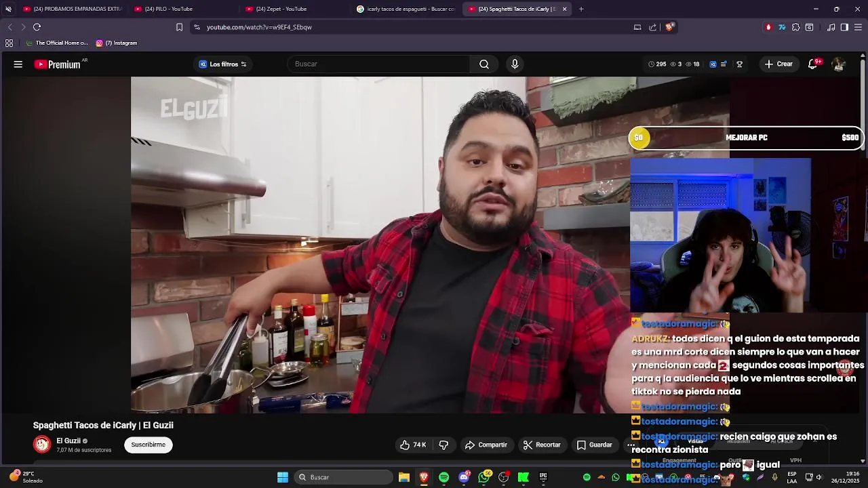
Task: Save the video with Guardar
Action: (595, 445)
